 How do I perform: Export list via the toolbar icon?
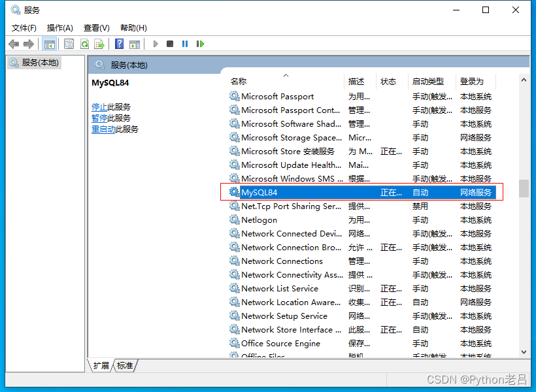pos(99,44)
